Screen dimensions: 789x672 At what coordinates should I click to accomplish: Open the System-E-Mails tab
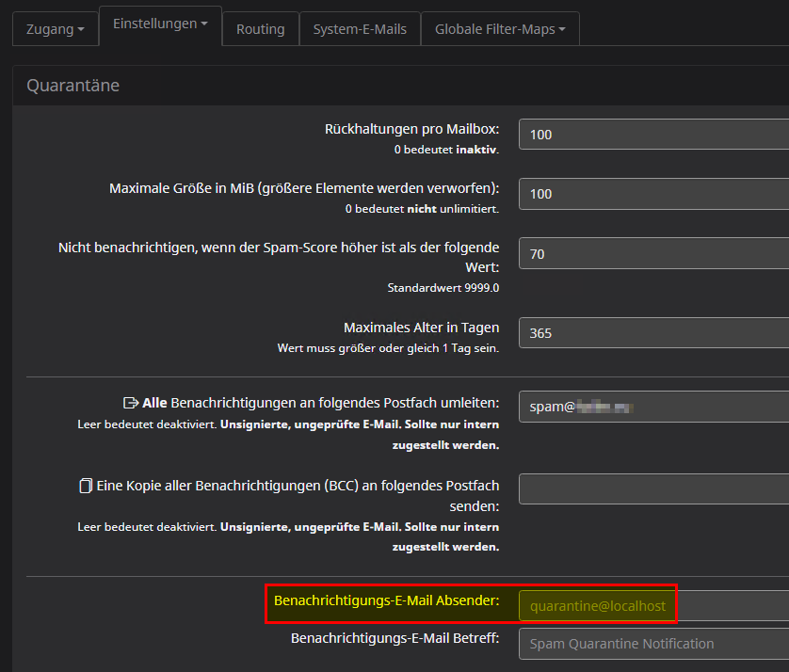click(x=360, y=29)
